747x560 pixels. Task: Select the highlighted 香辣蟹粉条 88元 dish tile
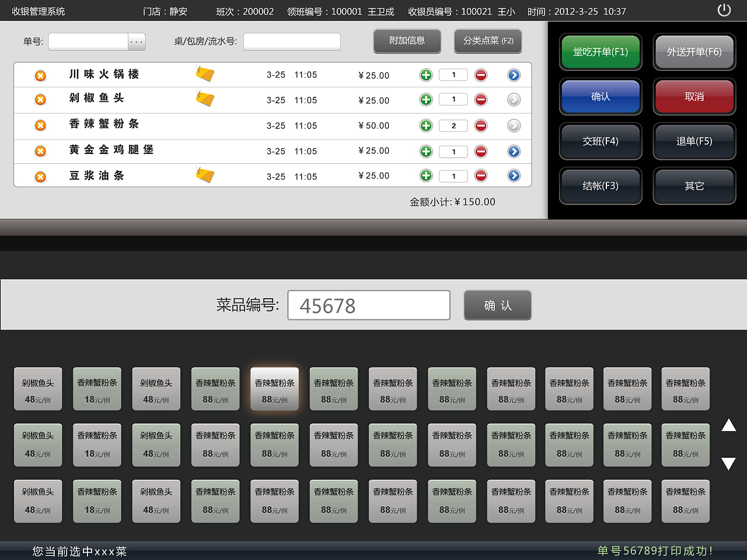[274, 388]
